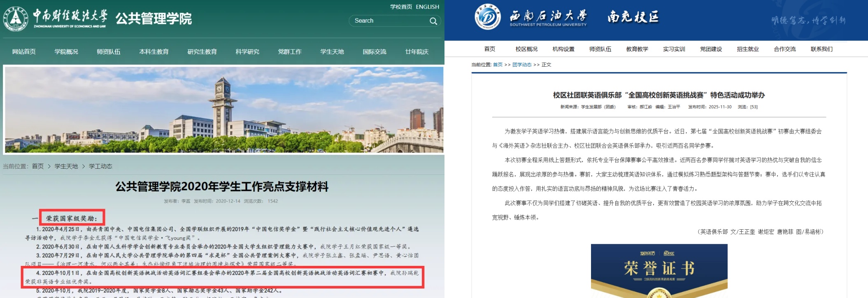Open the 教育教学 menu item
The height and width of the screenshot is (298, 868).
pyautogui.click(x=637, y=49)
